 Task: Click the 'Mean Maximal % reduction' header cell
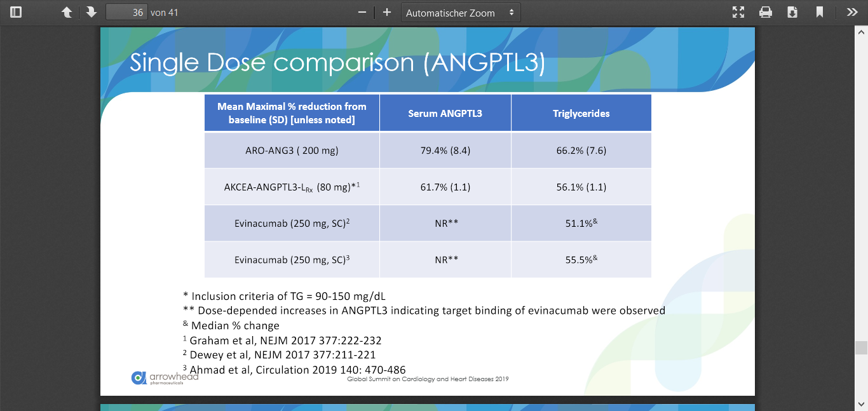click(x=292, y=113)
